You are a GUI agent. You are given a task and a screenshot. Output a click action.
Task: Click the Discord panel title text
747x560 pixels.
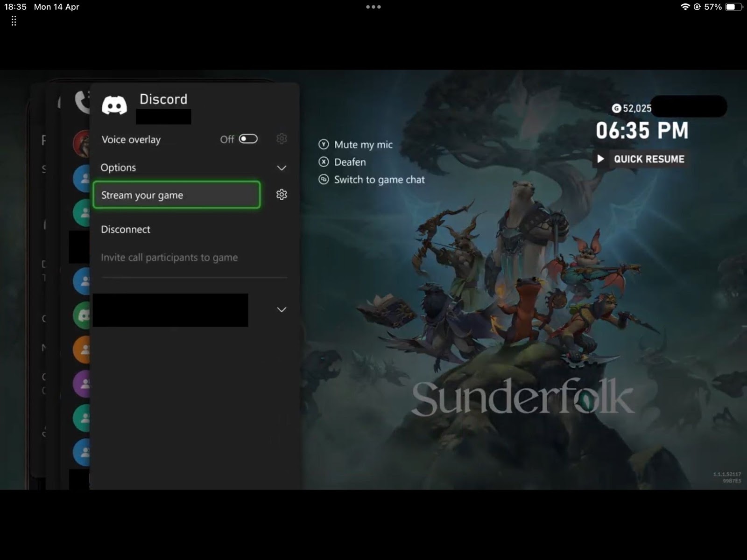click(x=163, y=99)
